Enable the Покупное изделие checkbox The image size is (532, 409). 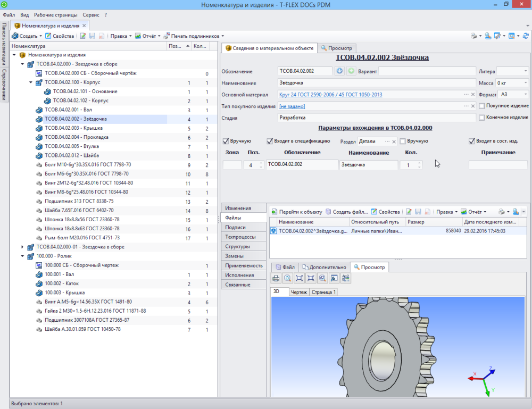click(x=482, y=106)
